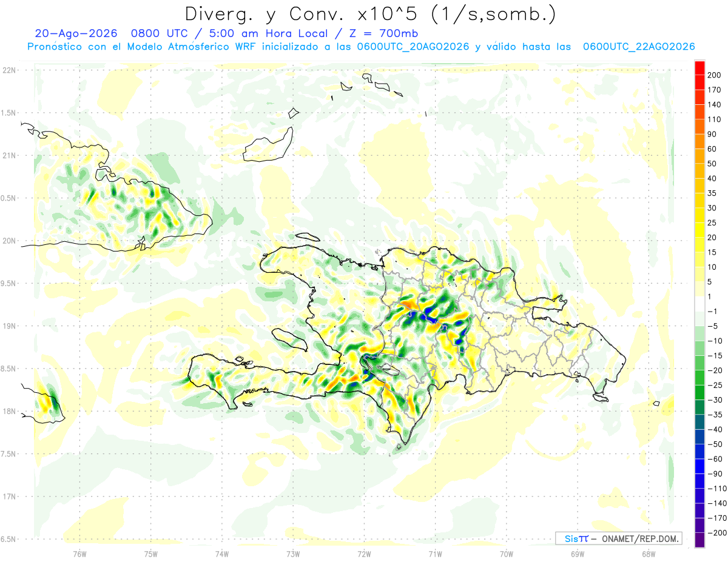Click the '0600UTC_22AGO2026' valid-until time

pos(638,47)
